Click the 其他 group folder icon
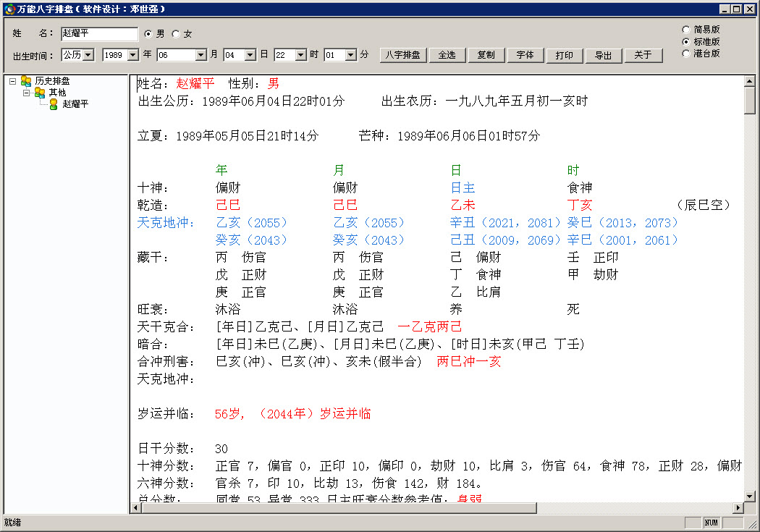The image size is (760, 532). [x=40, y=93]
